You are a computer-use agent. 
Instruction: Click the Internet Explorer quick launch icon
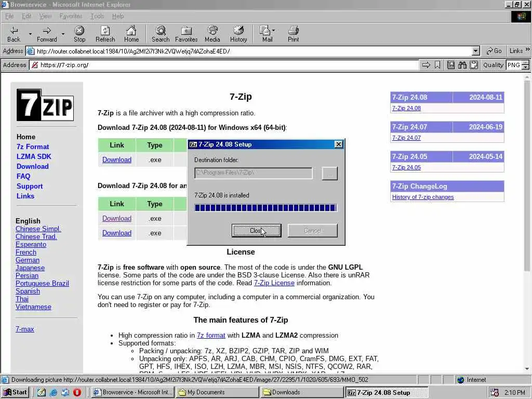(54, 392)
